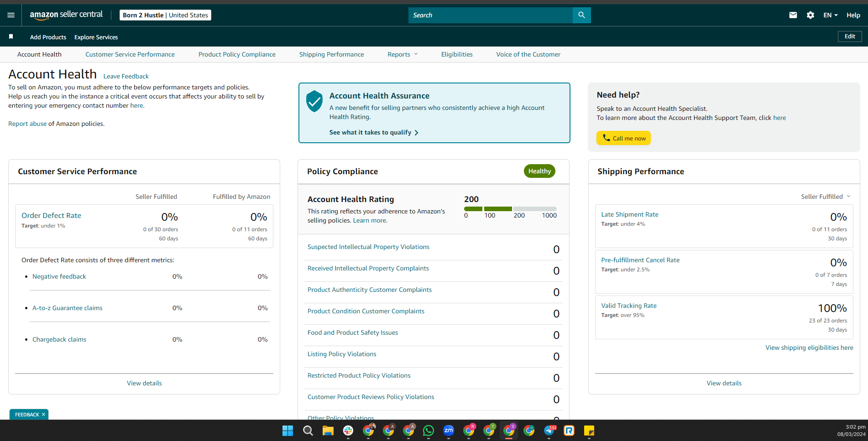868x441 pixels.
Task: Open the Help link
Action: [853, 15]
